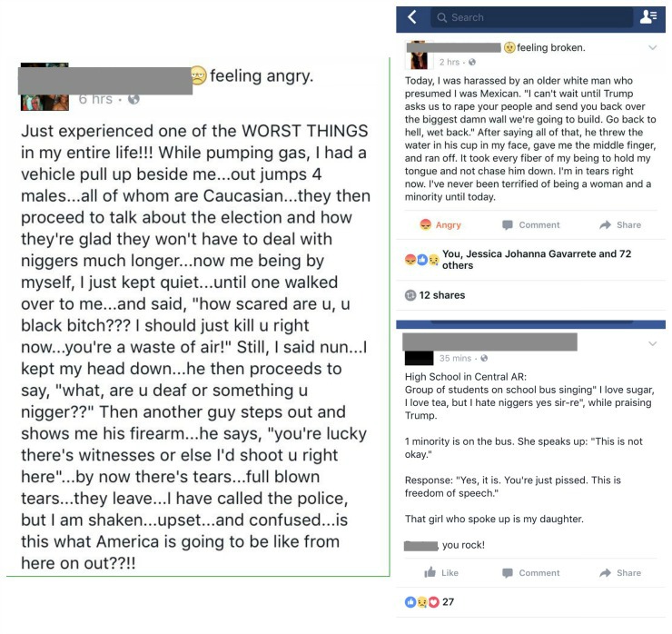The height and width of the screenshot is (634, 672).
Task: Tap the back arrow in the header
Action: [411, 17]
